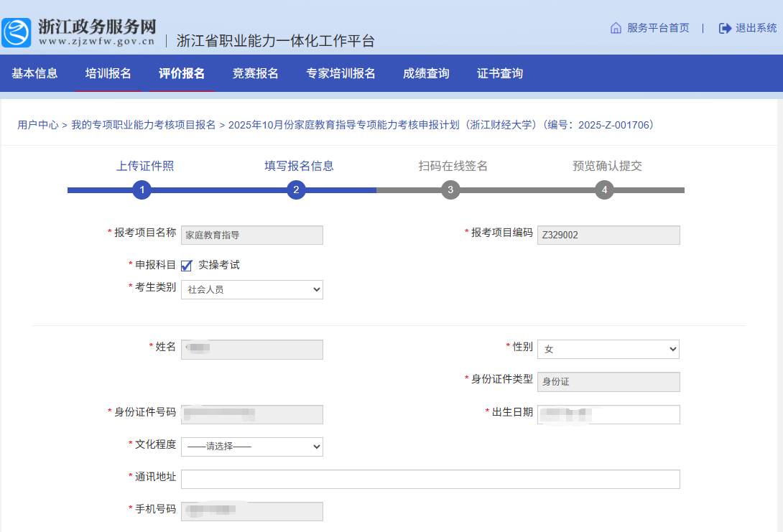Click the 通讯地址 input field
783x532 pixels.
(430, 480)
